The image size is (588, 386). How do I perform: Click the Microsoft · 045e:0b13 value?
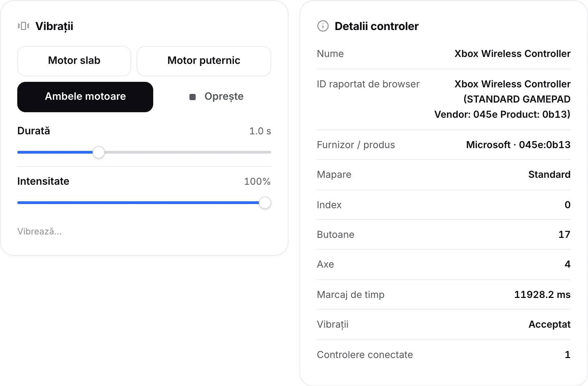(x=518, y=145)
